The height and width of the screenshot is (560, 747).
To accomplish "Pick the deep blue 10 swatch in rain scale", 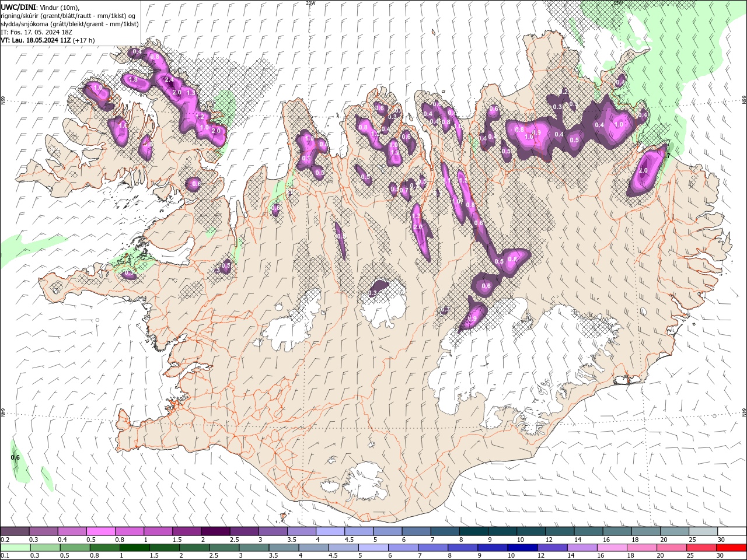I will (x=523, y=548).
